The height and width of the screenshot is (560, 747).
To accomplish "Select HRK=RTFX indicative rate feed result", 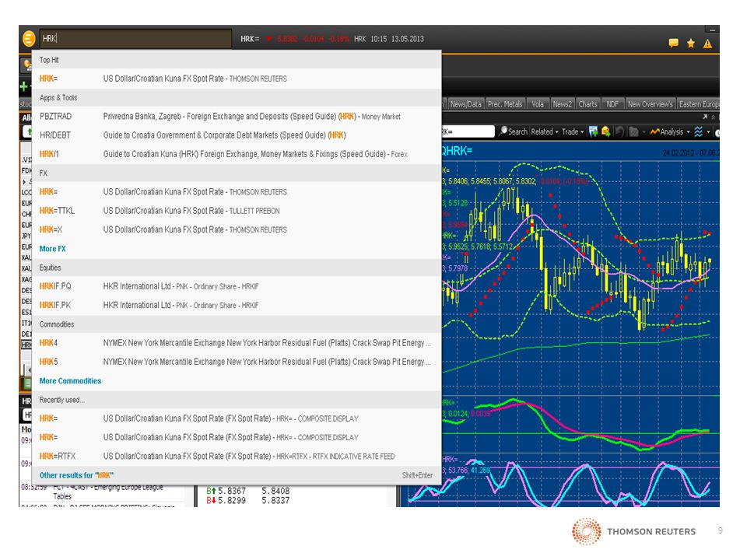I will [x=237, y=457].
